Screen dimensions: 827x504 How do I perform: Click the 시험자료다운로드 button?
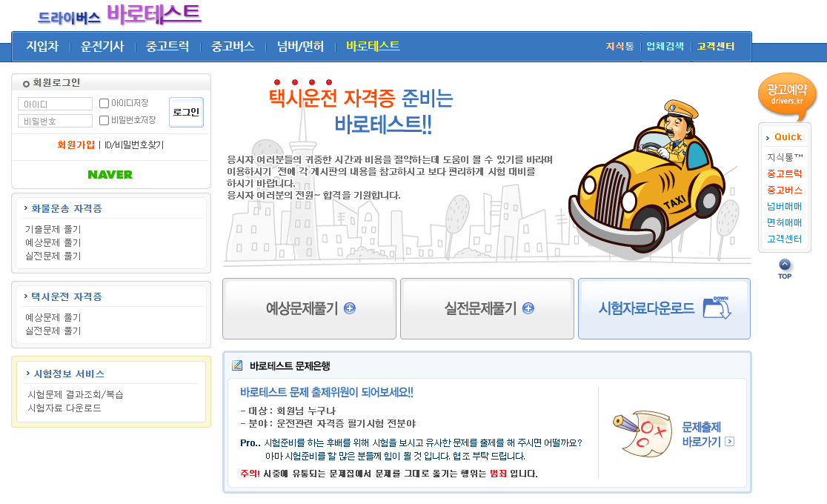[x=664, y=309]
